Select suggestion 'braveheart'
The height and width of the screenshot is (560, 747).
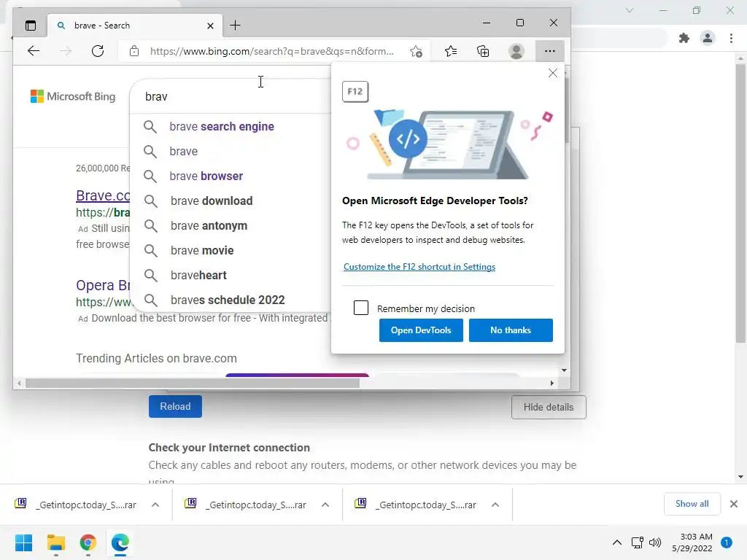(x=230, y=275)
